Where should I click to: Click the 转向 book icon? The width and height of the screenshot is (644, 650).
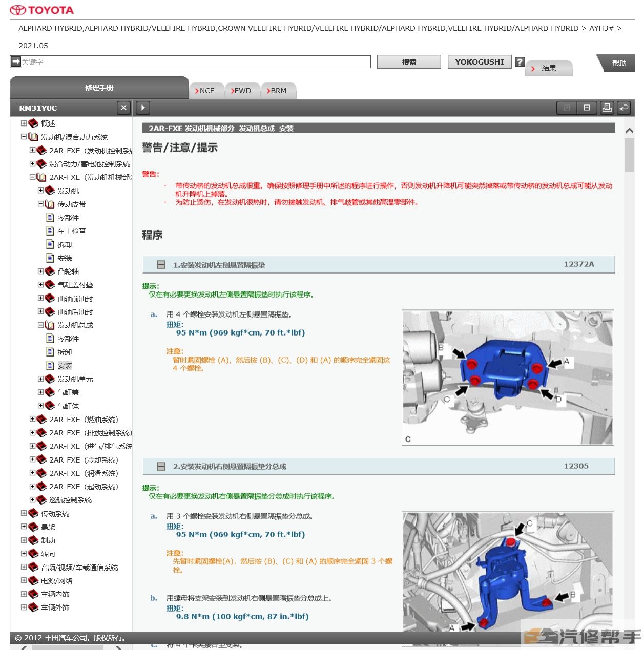33,553
